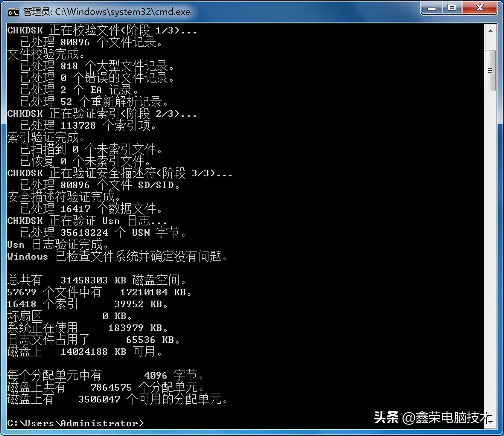This screenshot has height=436, width=504.
Task: Click the line '已处理 0 个错误的文件记录。'
Action: (97, 78)
